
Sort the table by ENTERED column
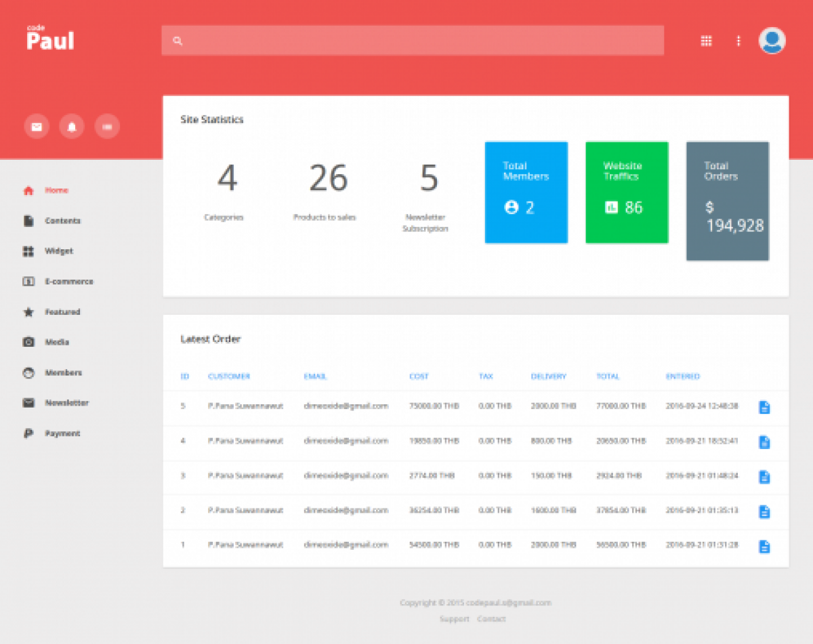[683, 376]
